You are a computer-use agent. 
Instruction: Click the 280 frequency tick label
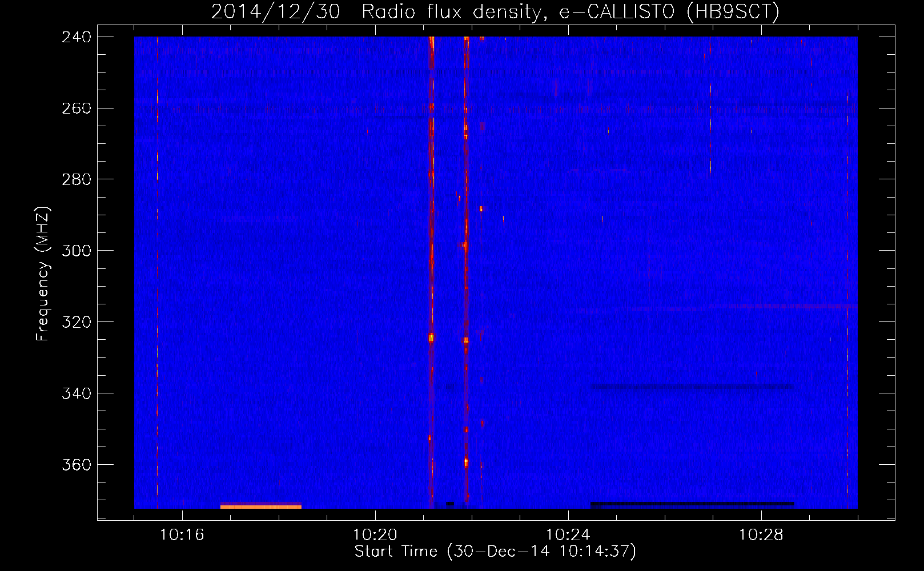[x=77, y=180]
